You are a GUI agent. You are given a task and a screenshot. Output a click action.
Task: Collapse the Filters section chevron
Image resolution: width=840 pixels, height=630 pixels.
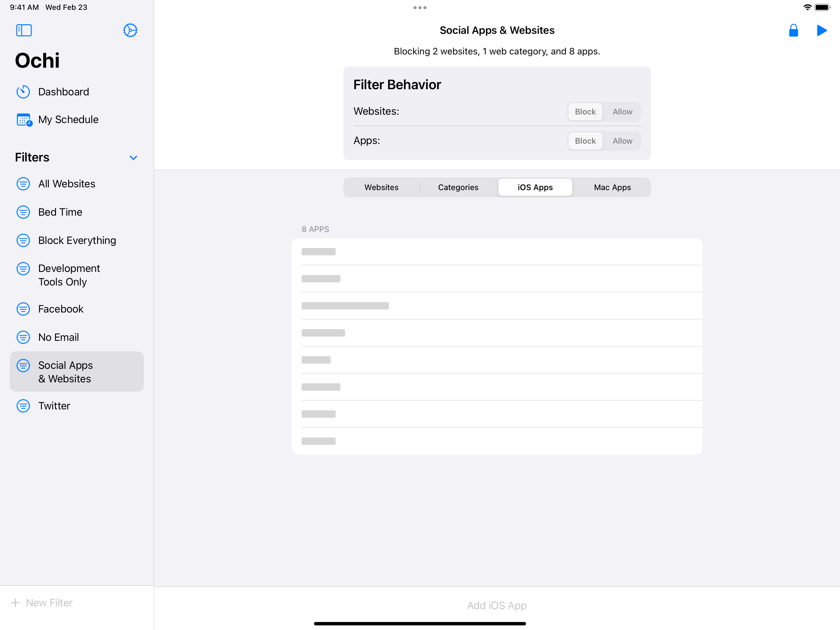pos(133,158)
